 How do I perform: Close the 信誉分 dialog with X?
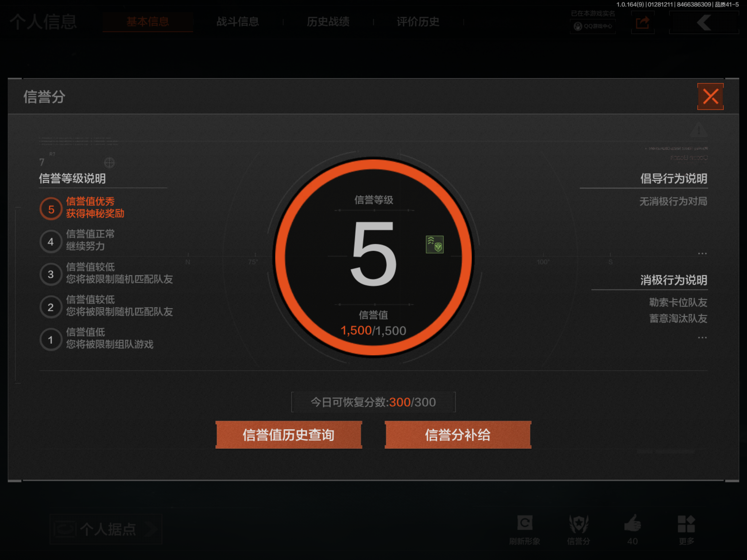(x=710, y=97)
